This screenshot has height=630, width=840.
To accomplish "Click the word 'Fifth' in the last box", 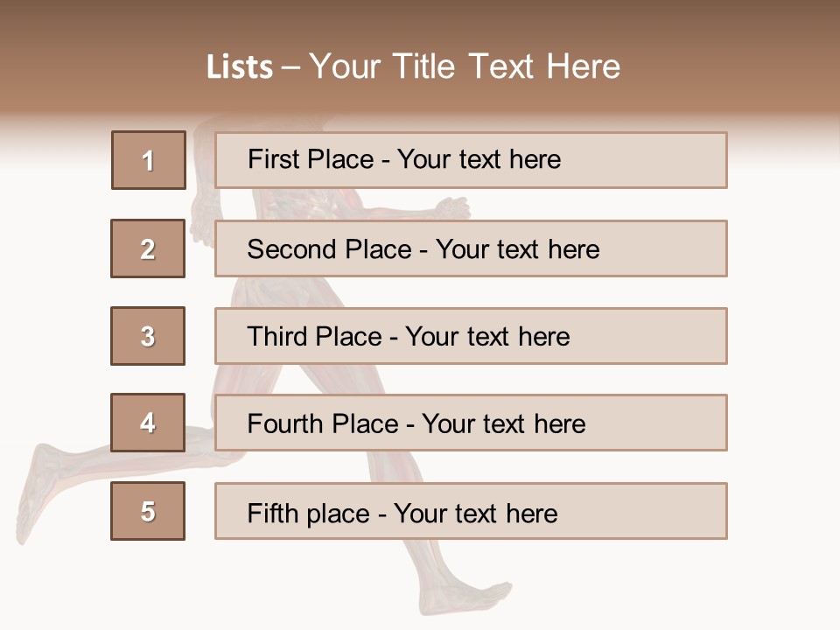I will click(272, 513).
